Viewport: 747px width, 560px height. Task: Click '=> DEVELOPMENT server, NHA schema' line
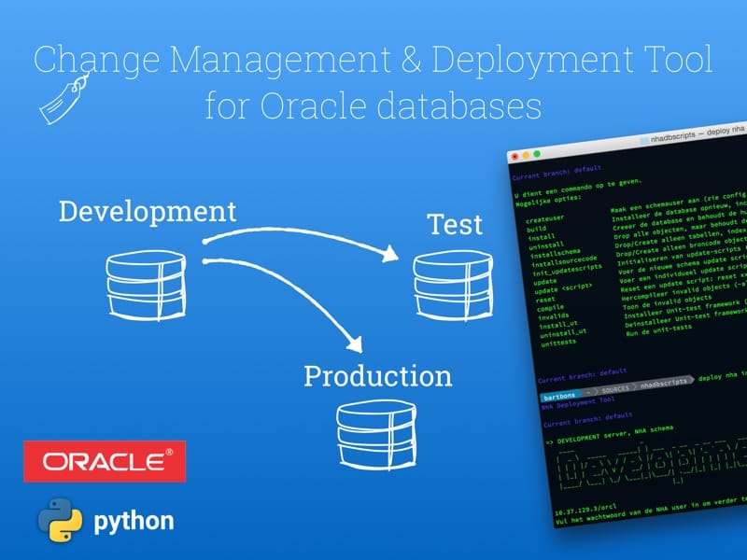pyautogui.click(x=610, y=435)
